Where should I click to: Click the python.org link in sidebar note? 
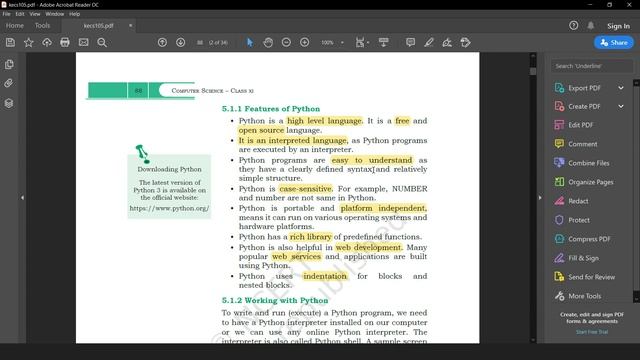[169, 208]
